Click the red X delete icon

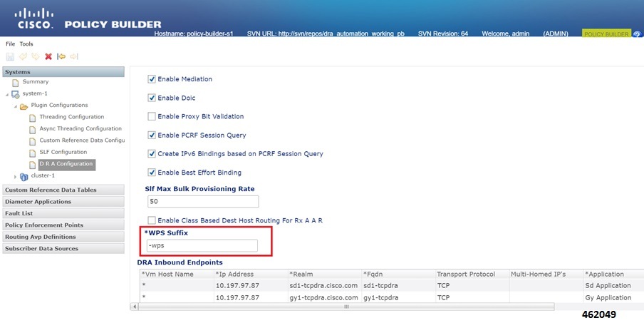click(x=48, y=56)
